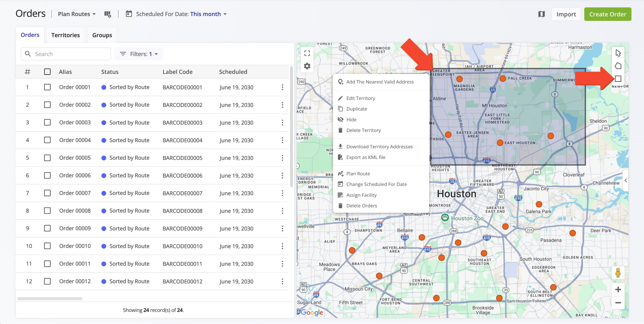Screen dimensions: 644x324
Task: Check the box for Order 00006
Action: point(47,175)
